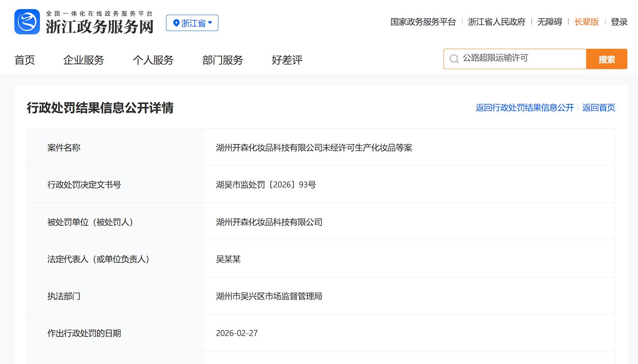Visit 浙江省人民政府 government site

pos(496,22)
